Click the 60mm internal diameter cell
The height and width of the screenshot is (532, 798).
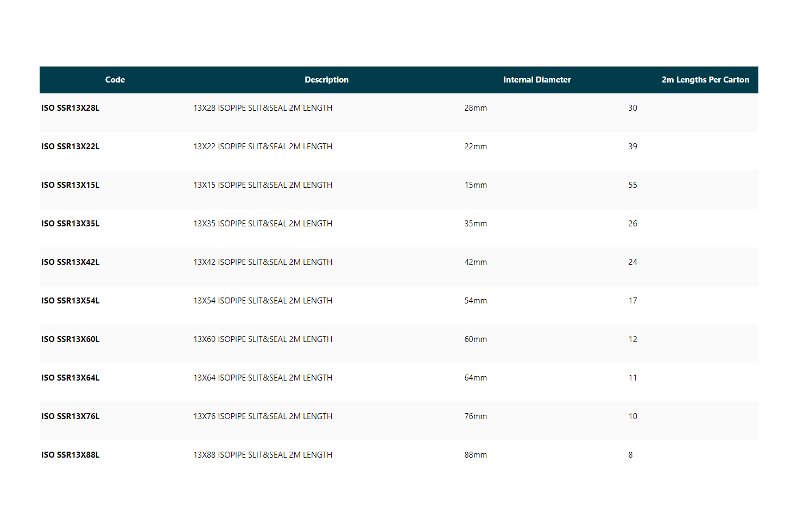pyautogui.click(x=476, y=339)
